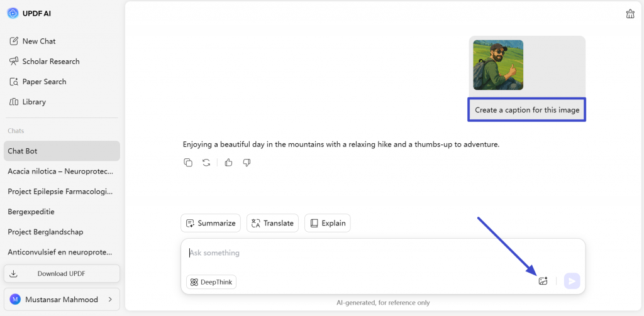Image resolution: width=644 pixels, height=316 pixels.
Task: Click the Translate button
Action: coord(273,223)
